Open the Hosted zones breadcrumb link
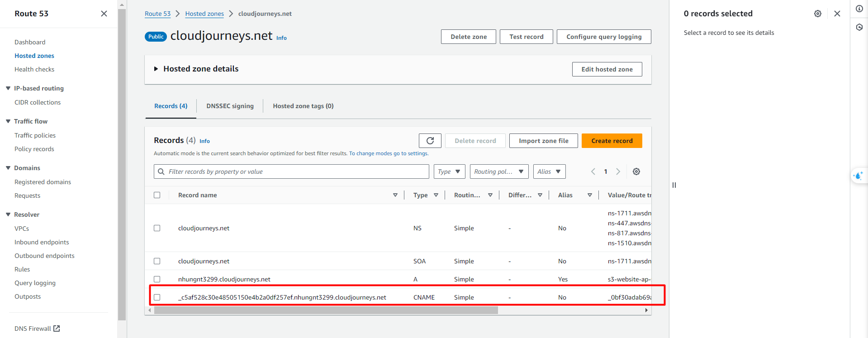 tap(204, 14)
